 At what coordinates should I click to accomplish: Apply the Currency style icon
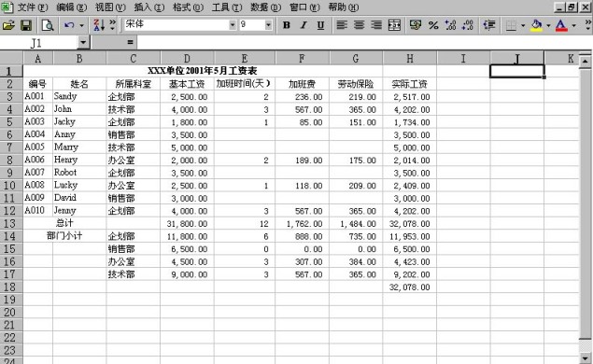coord(416,25)
